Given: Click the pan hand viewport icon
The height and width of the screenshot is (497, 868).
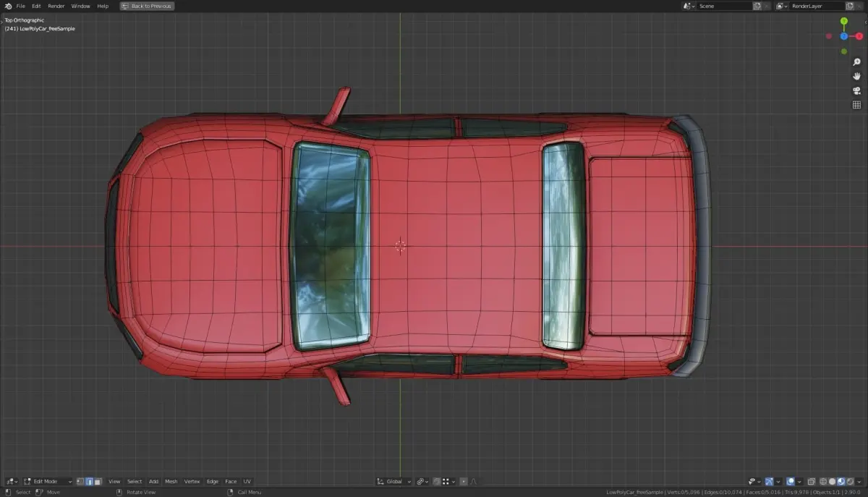Looking at the screenshot, I should point(857,76).
